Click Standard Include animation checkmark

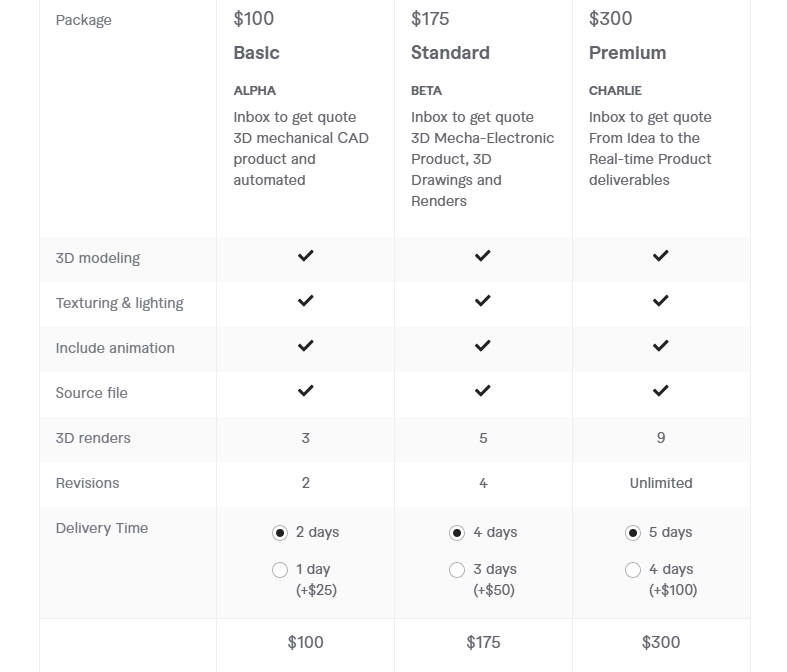click(x=483, y=346)
